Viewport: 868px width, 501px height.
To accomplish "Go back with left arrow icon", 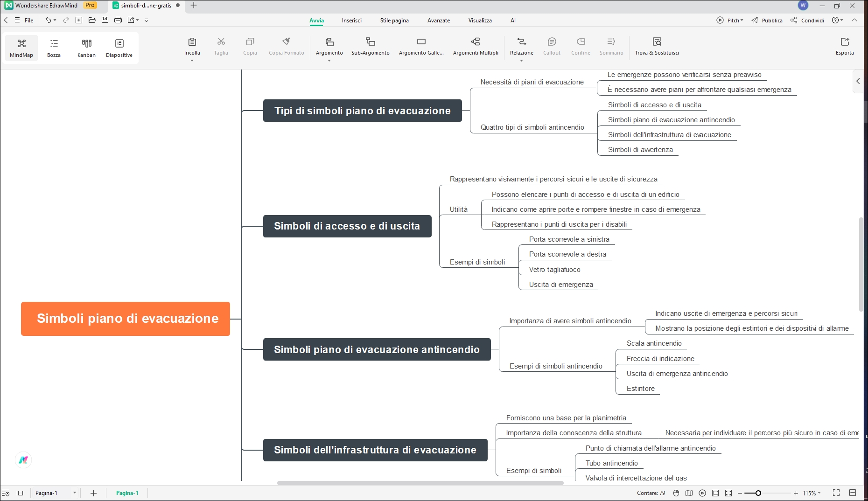I will (x=6, y=20).
